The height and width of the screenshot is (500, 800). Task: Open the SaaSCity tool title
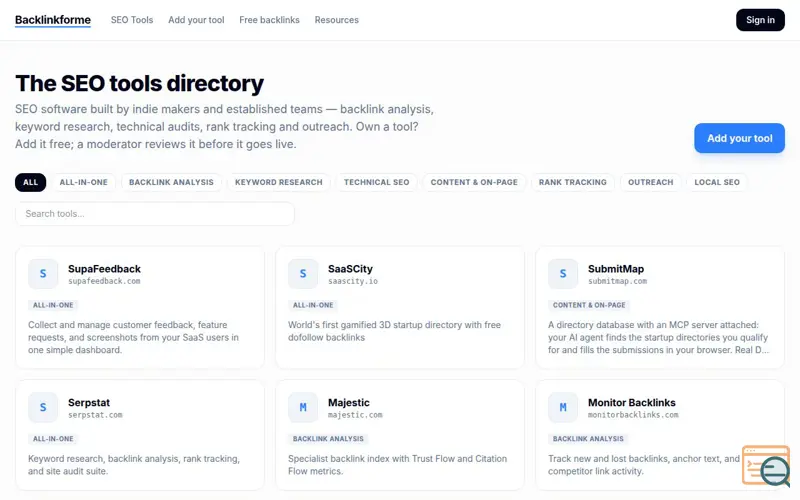click(351, 269)
